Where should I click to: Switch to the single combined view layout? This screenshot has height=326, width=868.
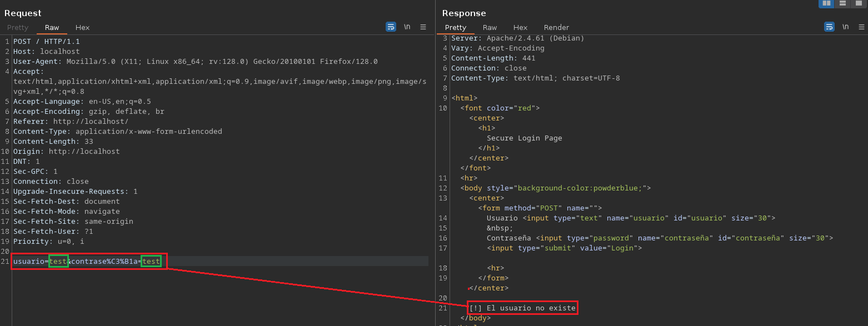click(859, 3)
